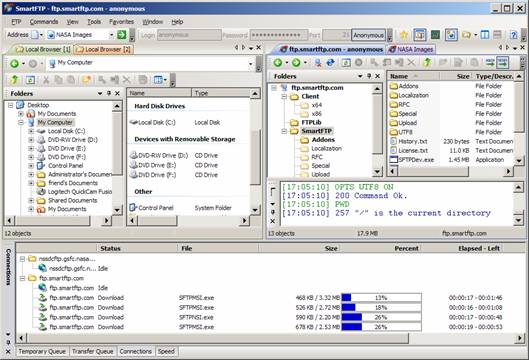Collapse the SmartFTP folder in remote tree

coord(284,131)
